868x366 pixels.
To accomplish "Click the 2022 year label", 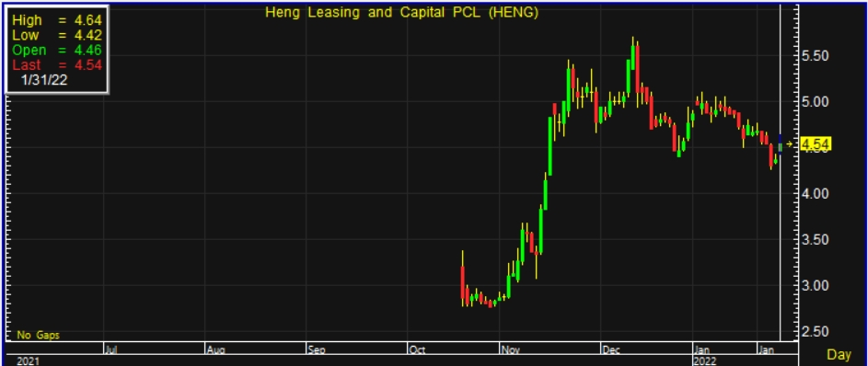I will 704,361.
